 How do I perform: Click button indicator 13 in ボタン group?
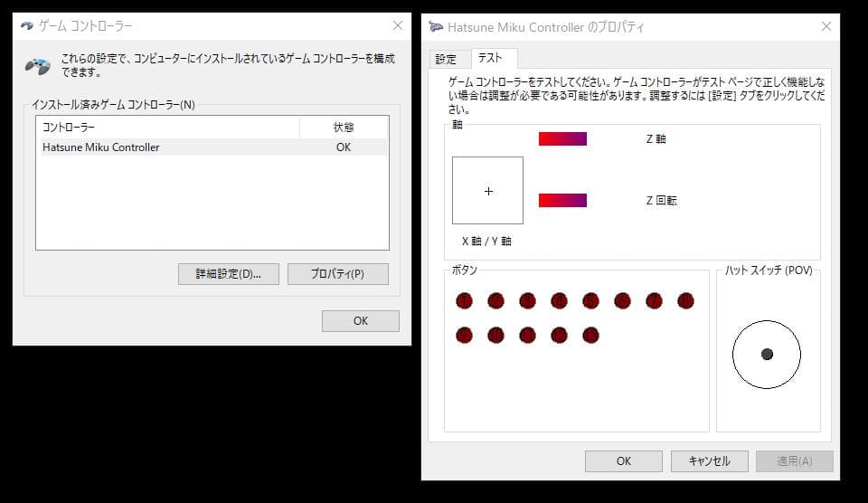click(590, 335)
